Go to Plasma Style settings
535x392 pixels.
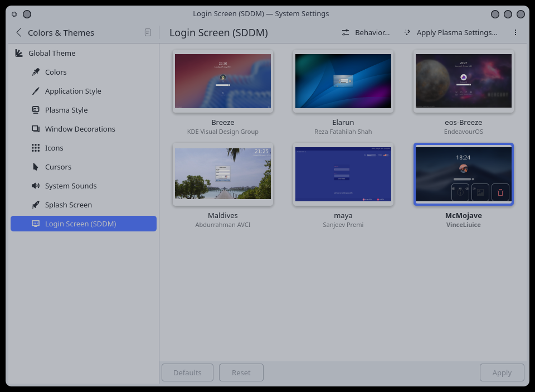[x=66, y=110]
